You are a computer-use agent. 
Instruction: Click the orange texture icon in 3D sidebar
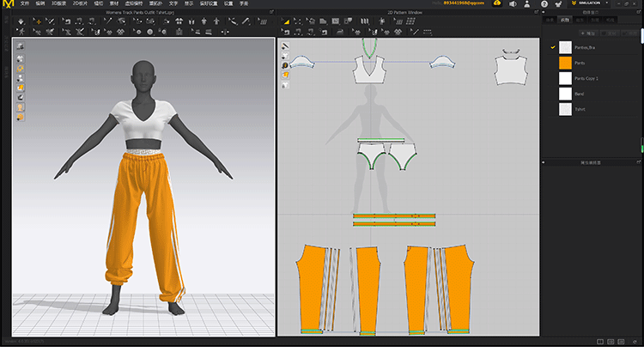[19, 88]
